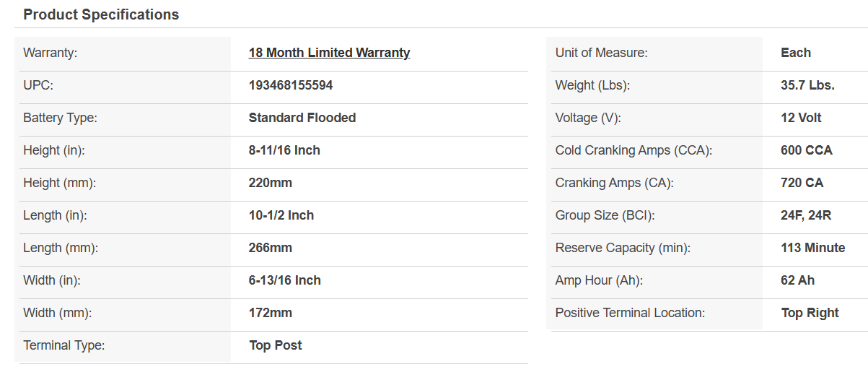Click the Product Specifications heading
The width and height of the screenshot is (868, 367).
(101, 14)
